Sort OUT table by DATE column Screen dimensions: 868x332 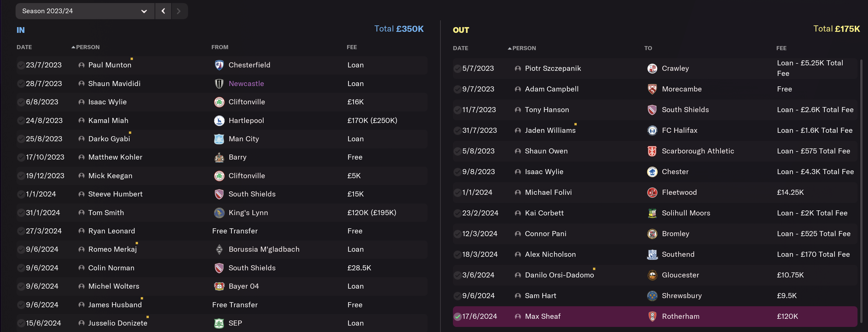pos(461,48)
